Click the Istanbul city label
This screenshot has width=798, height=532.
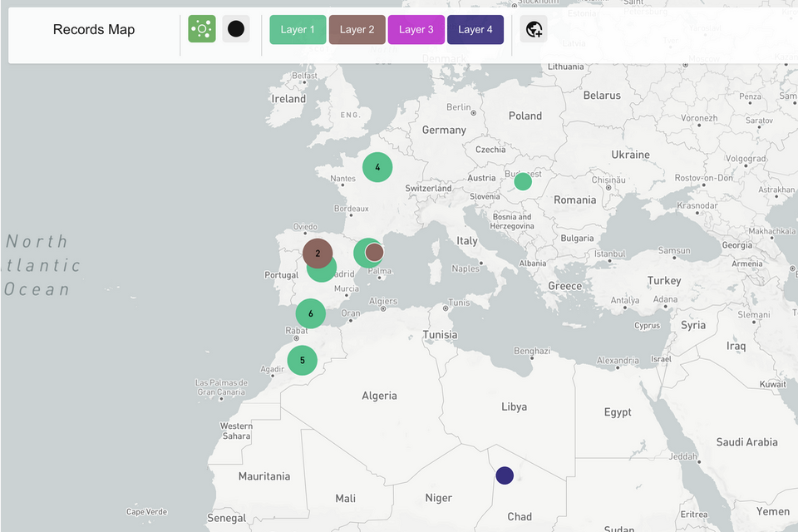609,254
